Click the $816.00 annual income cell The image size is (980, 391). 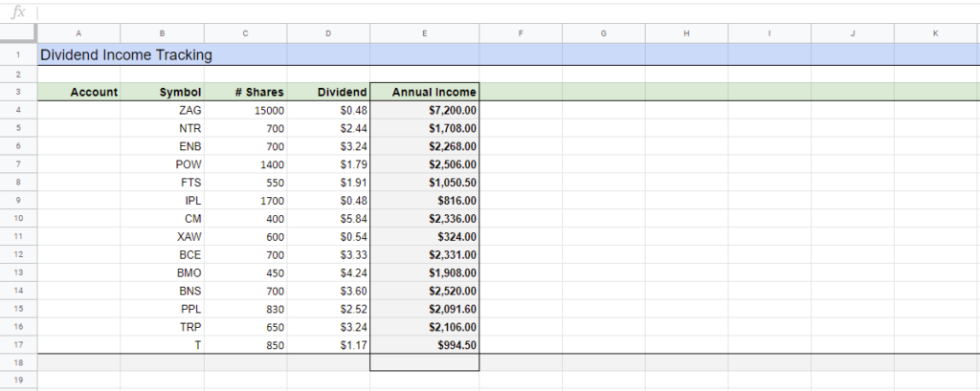pyautogui.click(x=424, y=201)
